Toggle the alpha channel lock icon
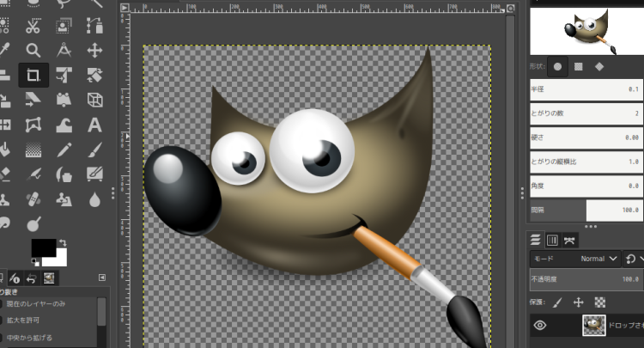Screen dimensions: 644x348 600,302
